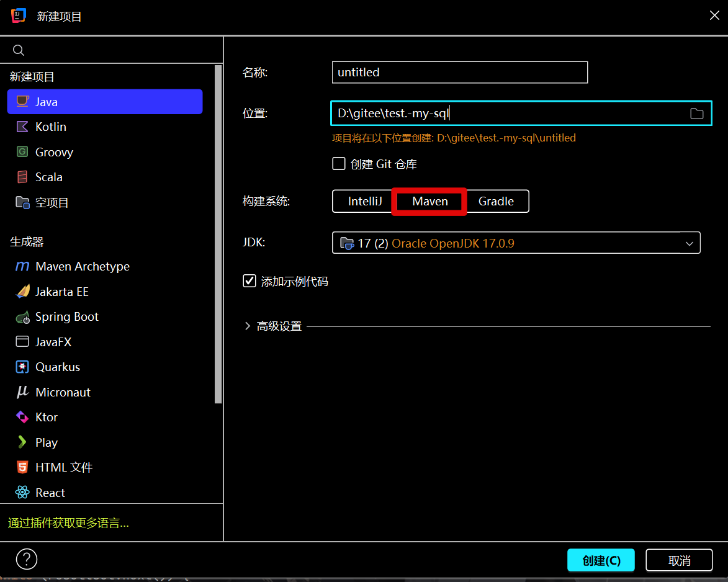Choose Maven Archetype generator text

click(82, 266)
